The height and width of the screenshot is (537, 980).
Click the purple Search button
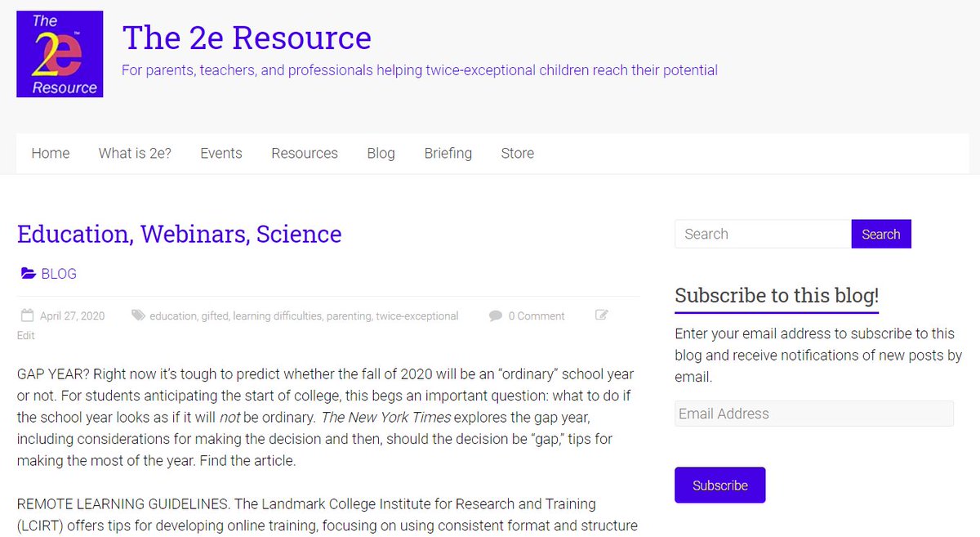coord(881,234)
